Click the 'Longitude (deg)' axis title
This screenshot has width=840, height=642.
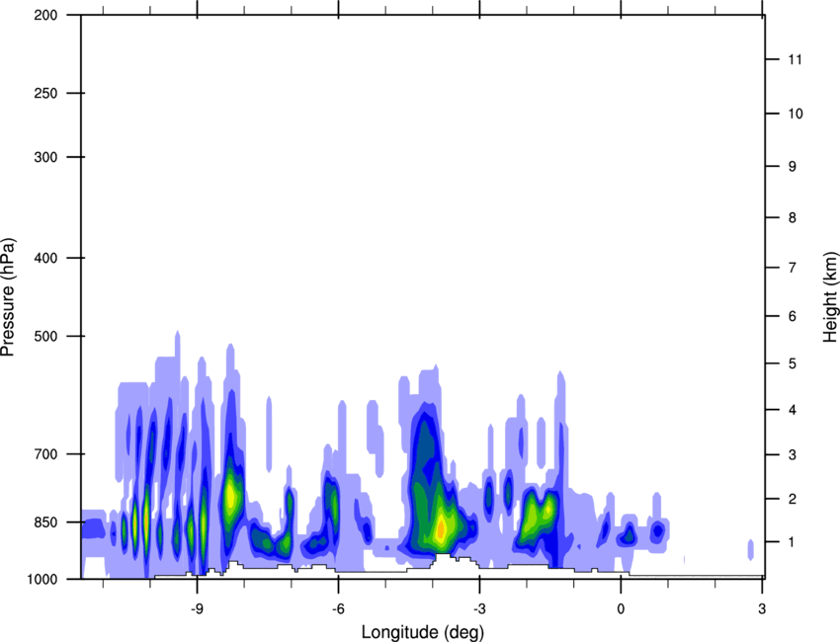(x=423, y=632)
